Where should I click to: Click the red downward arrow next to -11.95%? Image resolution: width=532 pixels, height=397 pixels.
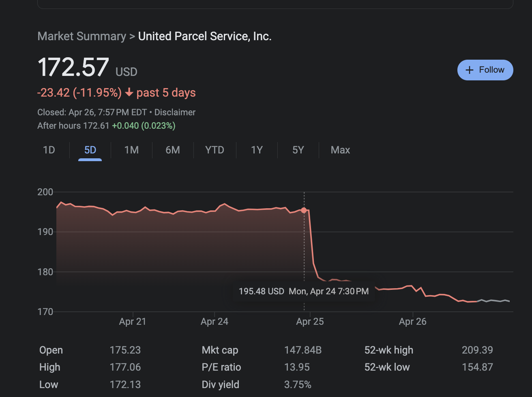(129, 93)
